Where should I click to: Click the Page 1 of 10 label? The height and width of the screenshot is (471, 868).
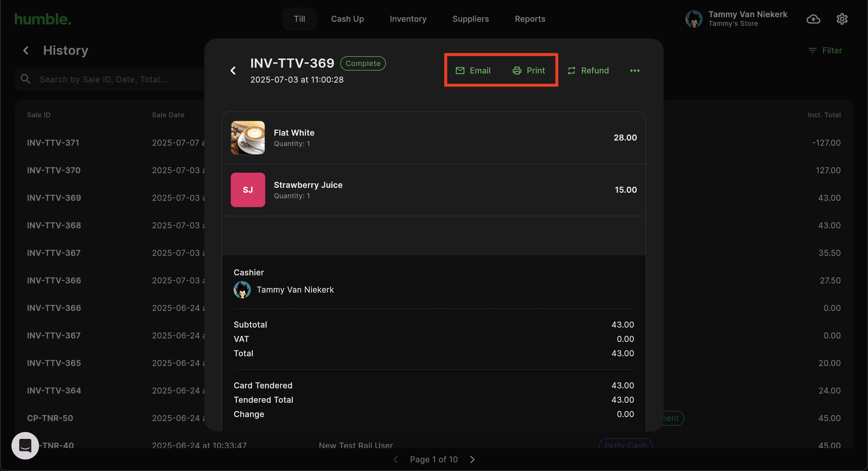[x=434, y=460]
